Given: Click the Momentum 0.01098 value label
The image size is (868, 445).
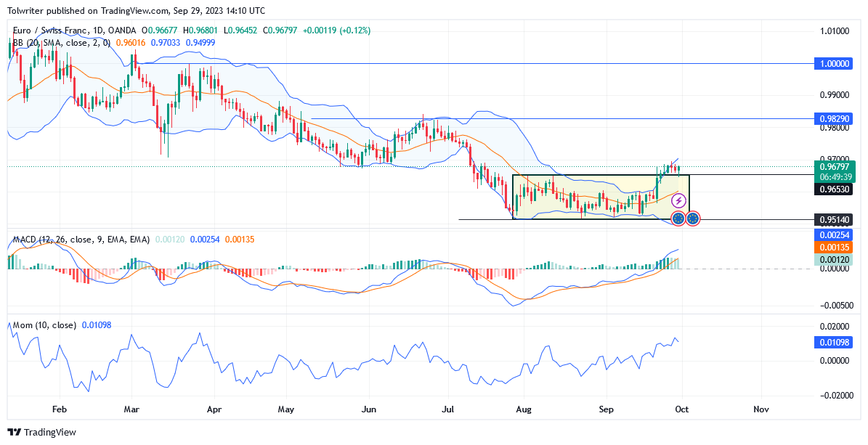Looking at the screenshot, I should point(835,343).
